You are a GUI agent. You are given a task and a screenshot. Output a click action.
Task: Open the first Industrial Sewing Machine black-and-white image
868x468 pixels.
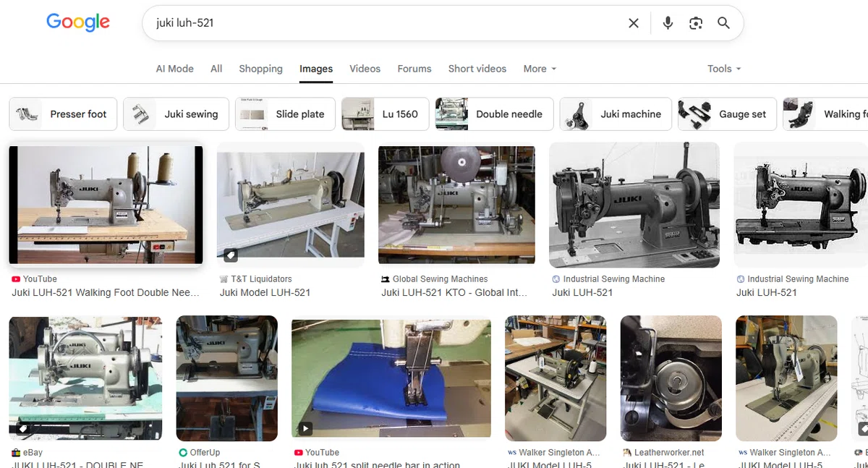click(x=634, y=205)
